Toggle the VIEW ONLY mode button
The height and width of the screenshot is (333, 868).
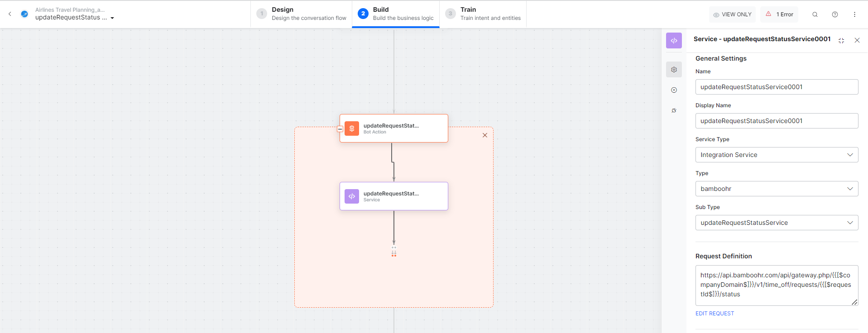pos(732,14)
